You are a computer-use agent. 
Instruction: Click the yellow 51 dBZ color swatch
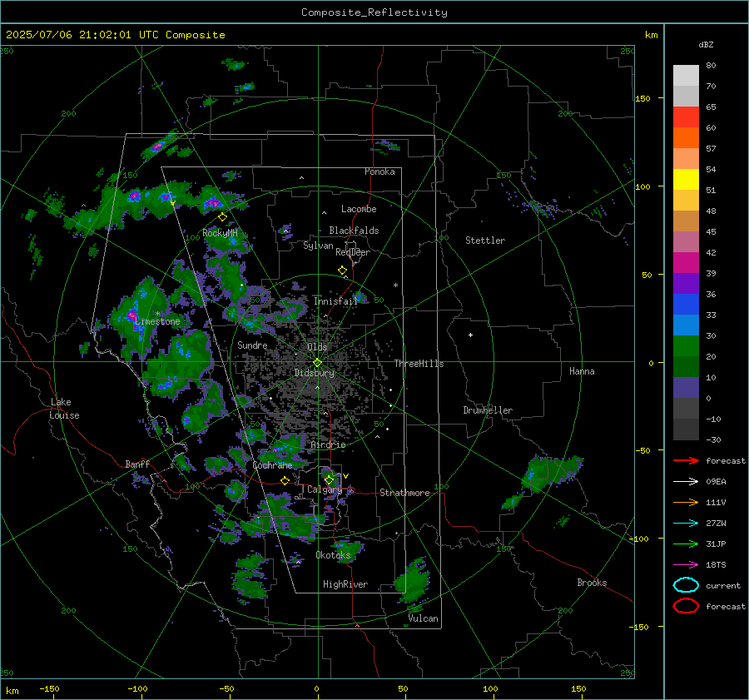click(x=686, y=180)
